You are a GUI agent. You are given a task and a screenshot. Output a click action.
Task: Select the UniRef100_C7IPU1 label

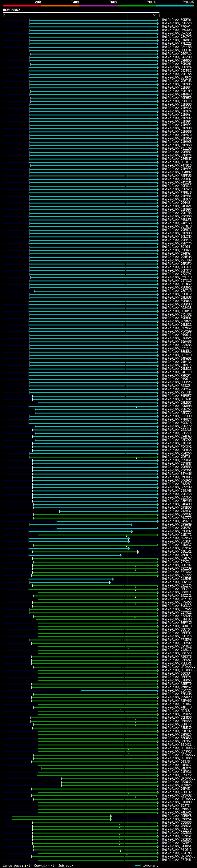(x=176, y=860)
